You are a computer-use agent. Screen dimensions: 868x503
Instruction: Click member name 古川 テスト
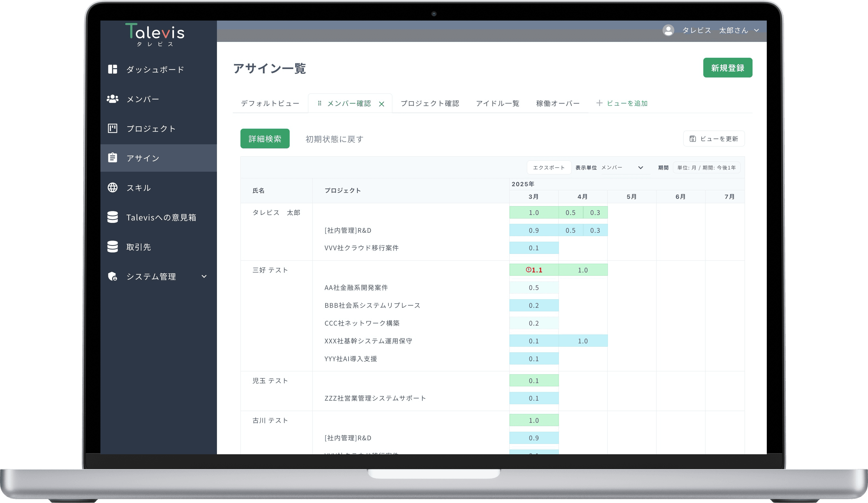[270, 420]
